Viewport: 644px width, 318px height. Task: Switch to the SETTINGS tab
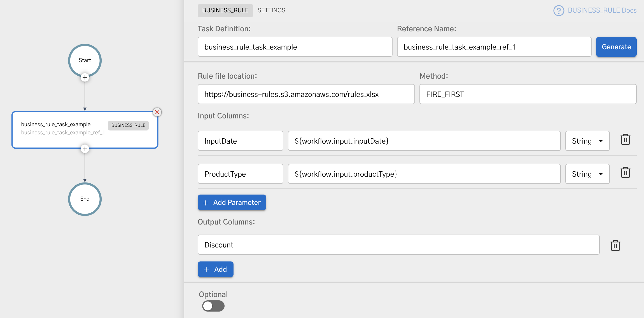(271, 10)
